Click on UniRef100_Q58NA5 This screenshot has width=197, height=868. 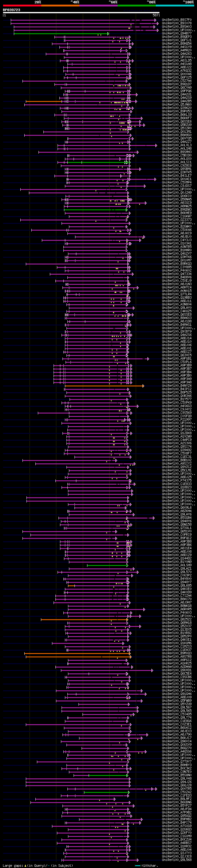tap(177, 200)
